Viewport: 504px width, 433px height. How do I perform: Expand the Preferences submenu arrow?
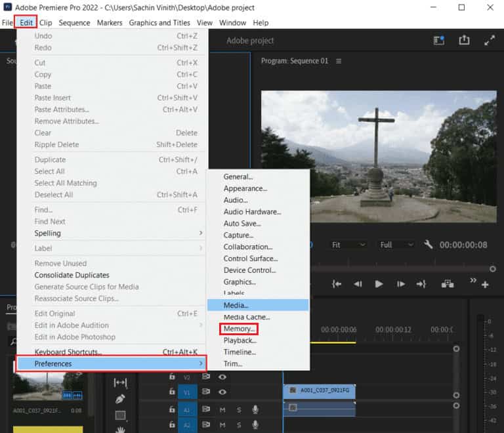(201, 363)
